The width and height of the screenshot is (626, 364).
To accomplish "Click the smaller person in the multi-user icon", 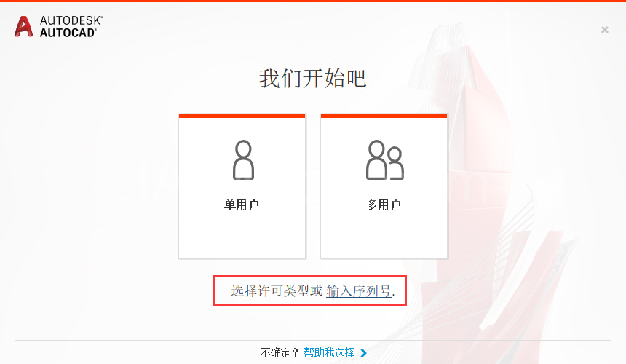I will 395,164.
